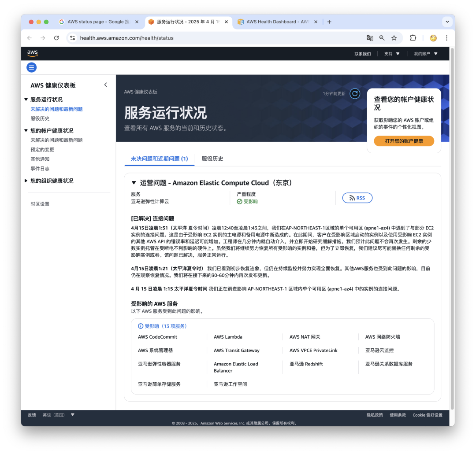Collapse the 您的帐户健康状况 sidebar section
476x454 pixels.
[26, 131]
